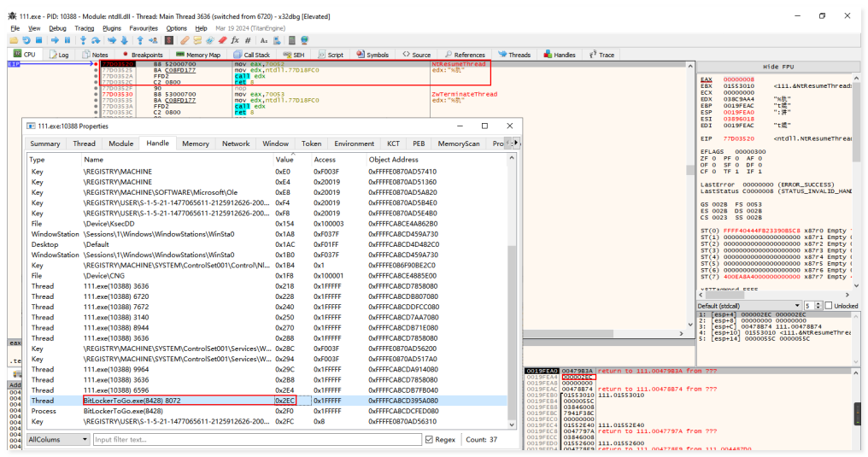
Task: Click the Open file folder icon
Action: point(15,40)
